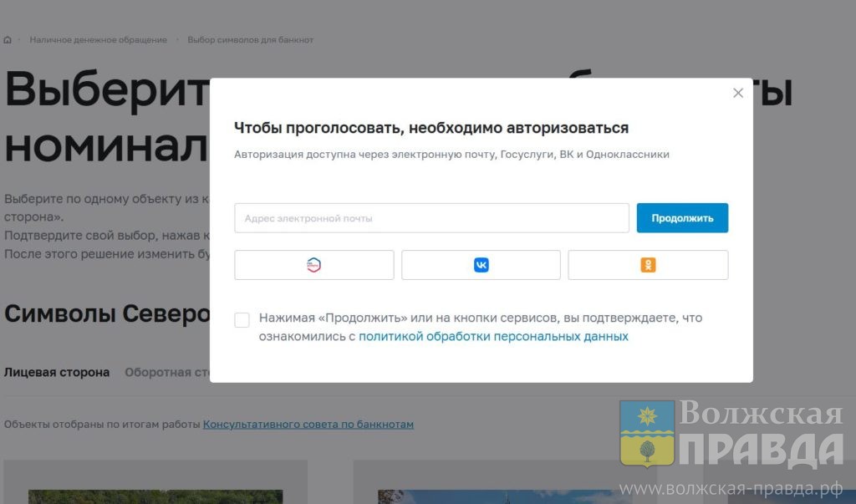Select the «Оборотная сторона» tab
The height and width of the screenshot is (504, 856).
click(x=167, y=373)
